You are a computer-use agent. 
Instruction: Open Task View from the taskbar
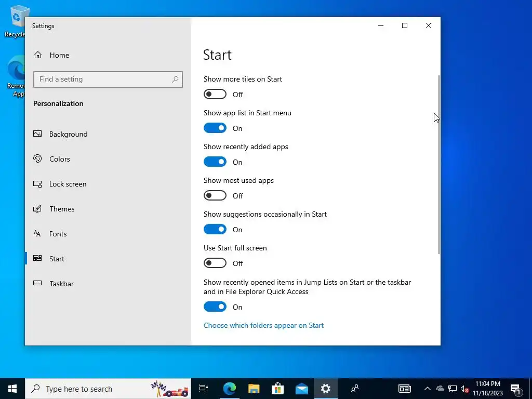203,389
